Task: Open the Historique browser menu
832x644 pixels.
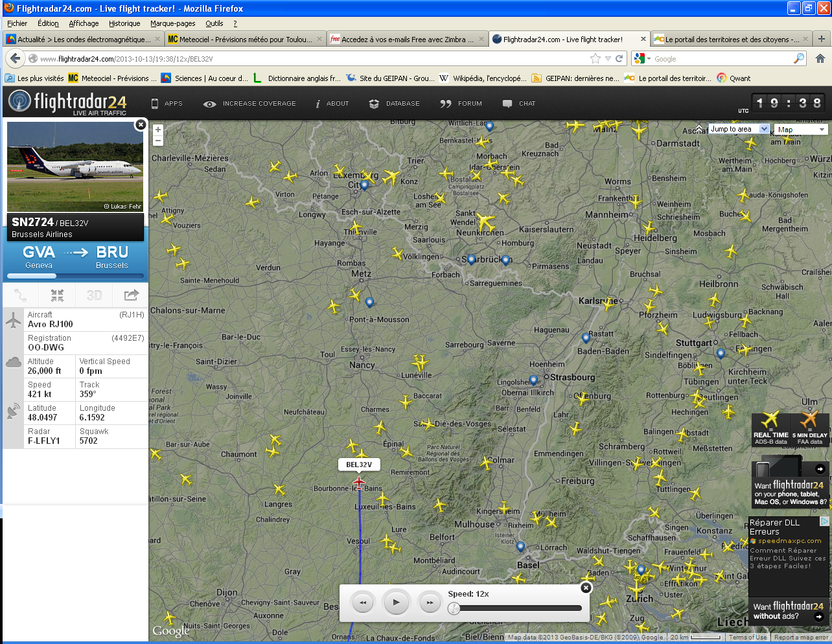Action: tap(124, 23)
